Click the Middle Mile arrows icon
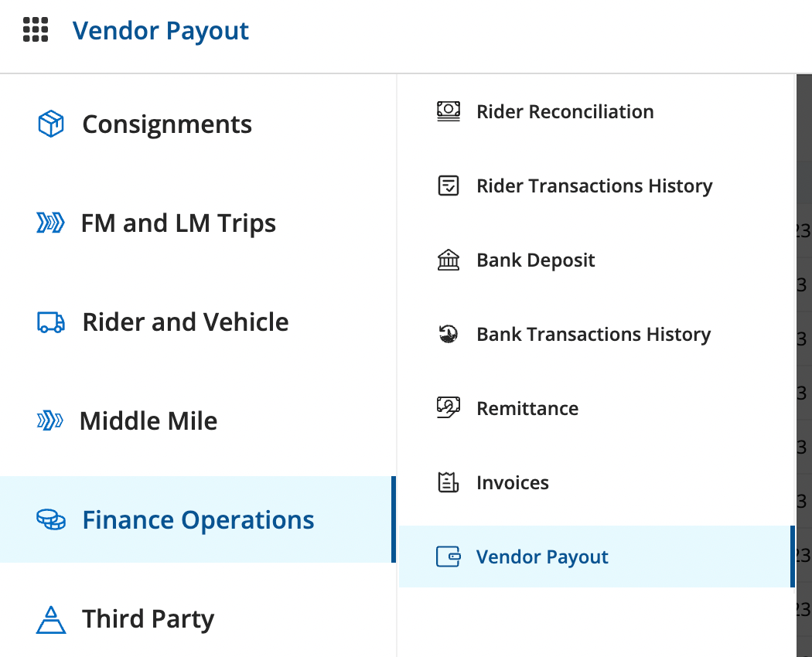Viewport: 812px width, 657px height. (50, 421)
